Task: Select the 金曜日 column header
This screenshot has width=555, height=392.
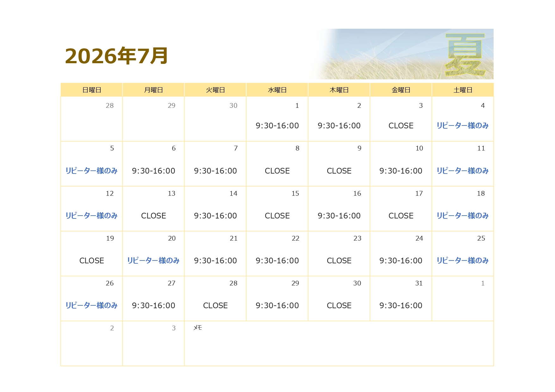Action: point(401,90)
